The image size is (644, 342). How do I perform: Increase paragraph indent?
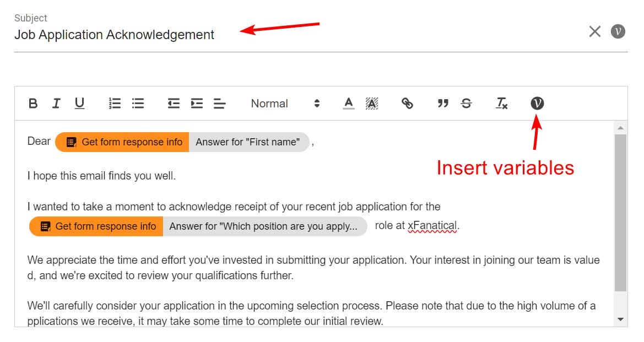[197, 104]
